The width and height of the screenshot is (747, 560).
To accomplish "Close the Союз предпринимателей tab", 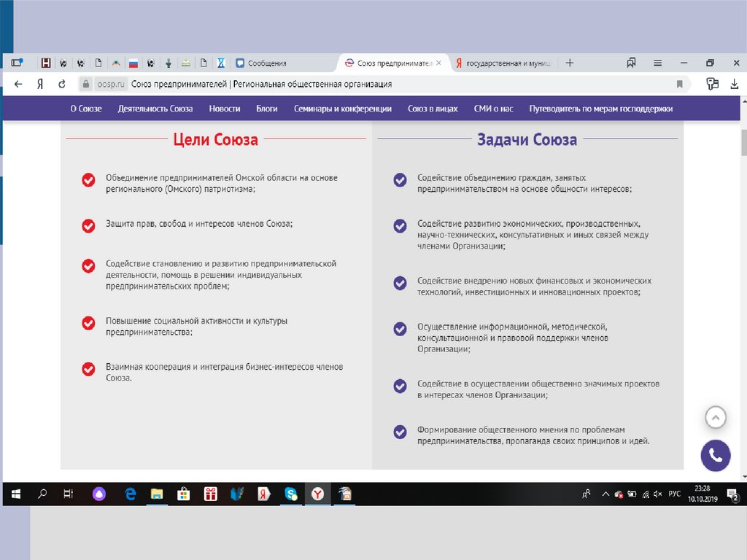I will click(x=440, y=63).
